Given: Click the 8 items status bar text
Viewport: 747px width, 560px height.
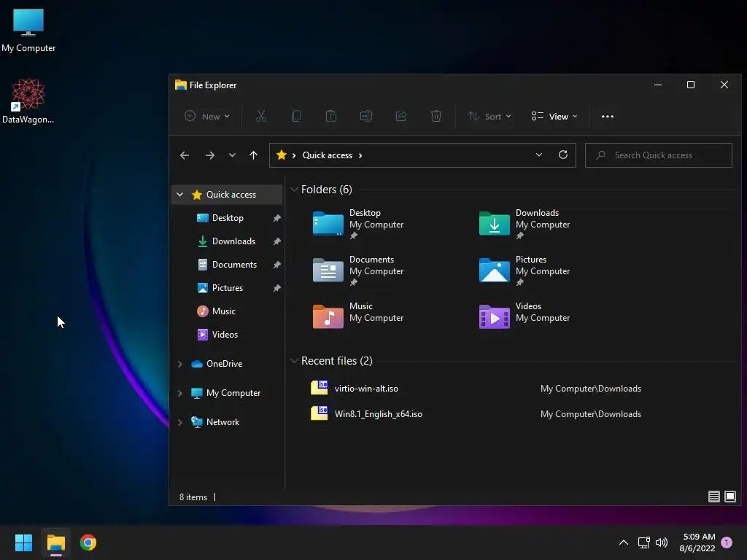Looking at the screenshot, I should click(193, 497).
